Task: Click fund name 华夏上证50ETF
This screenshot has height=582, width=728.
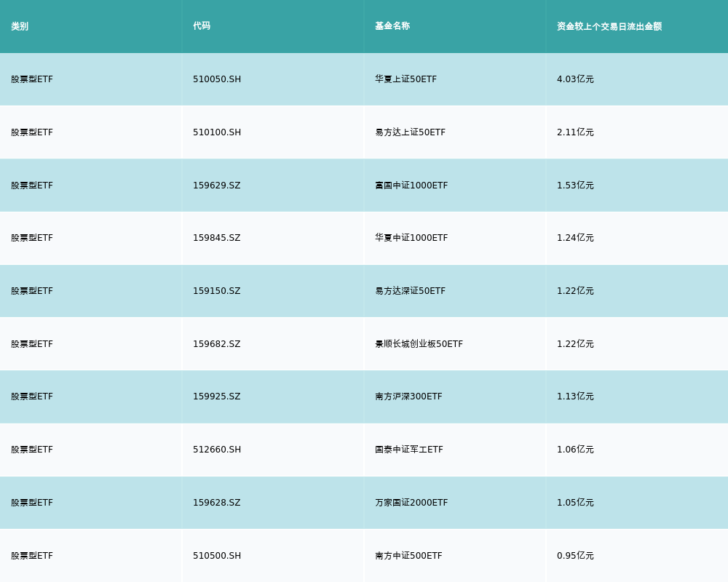Action: (405, 79)
